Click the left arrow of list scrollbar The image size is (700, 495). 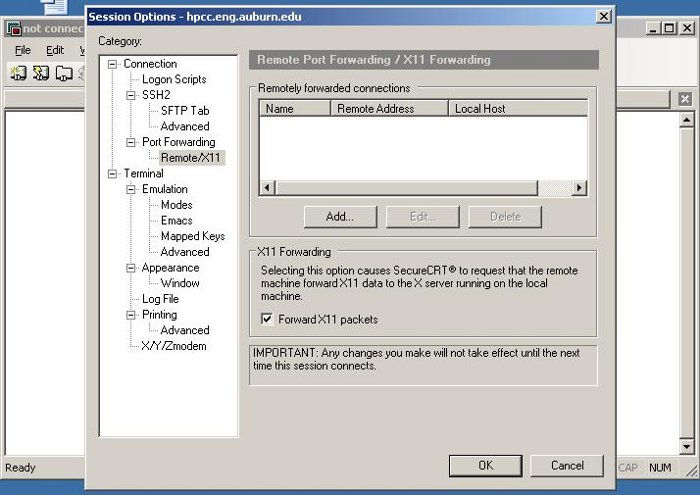(x=267, y=188)
